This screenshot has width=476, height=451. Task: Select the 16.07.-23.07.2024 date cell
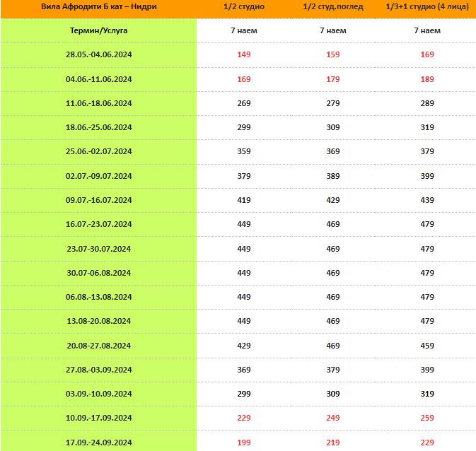99,224
